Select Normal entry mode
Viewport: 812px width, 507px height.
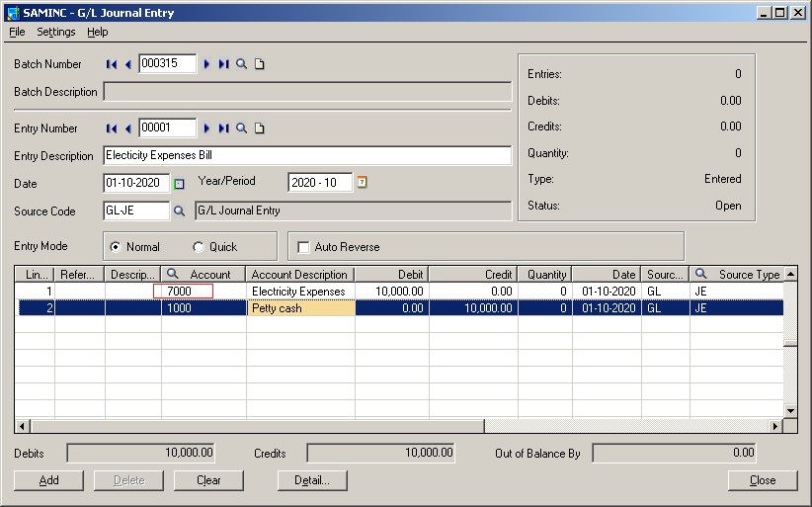pyautogui.click(x=115, y=247)
